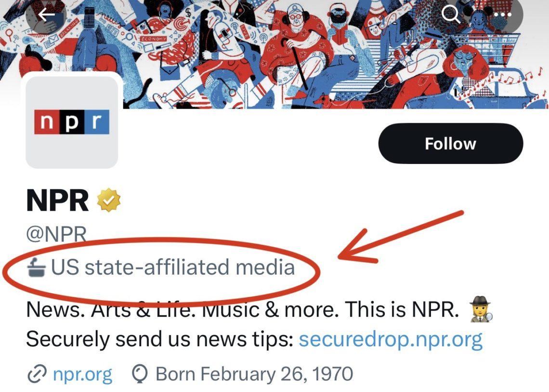Screen dimensions: 549x392
Task: Open the three-dot more options menu
Action: tap(503, 15)
